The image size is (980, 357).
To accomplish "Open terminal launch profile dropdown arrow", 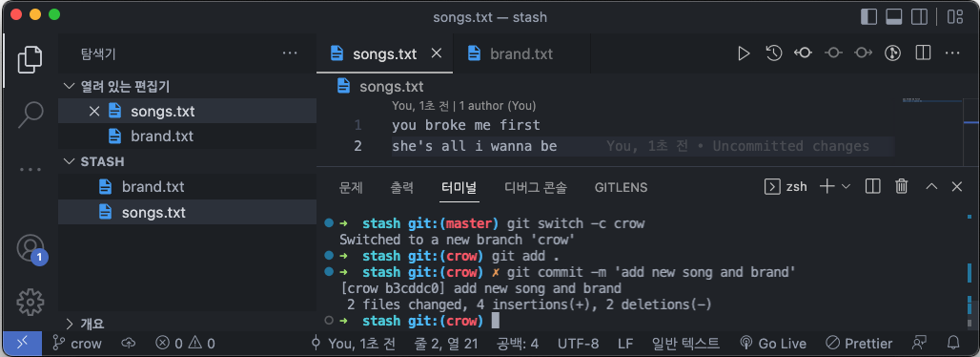I will tap(846, 187).
